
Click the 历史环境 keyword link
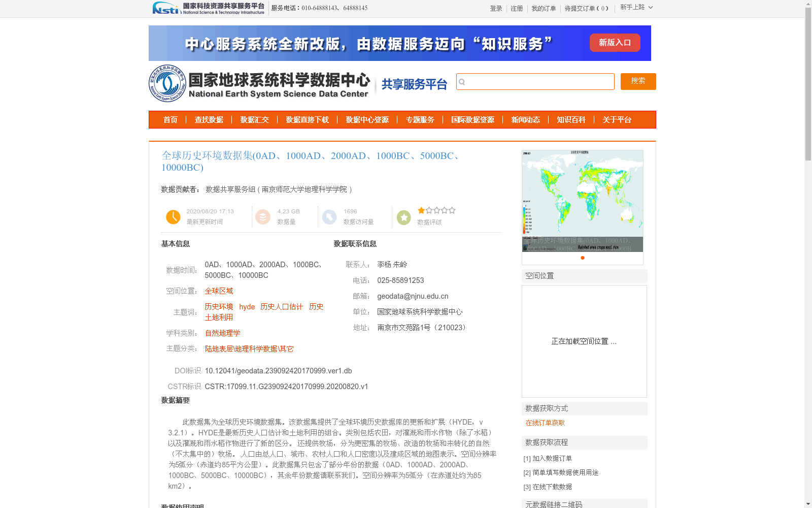click(x=219, y=307)
